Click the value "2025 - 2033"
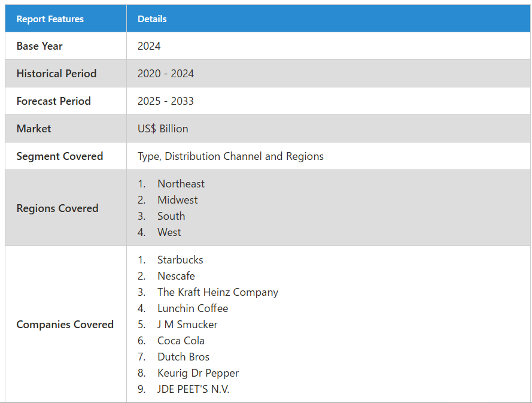 point(166,101)
